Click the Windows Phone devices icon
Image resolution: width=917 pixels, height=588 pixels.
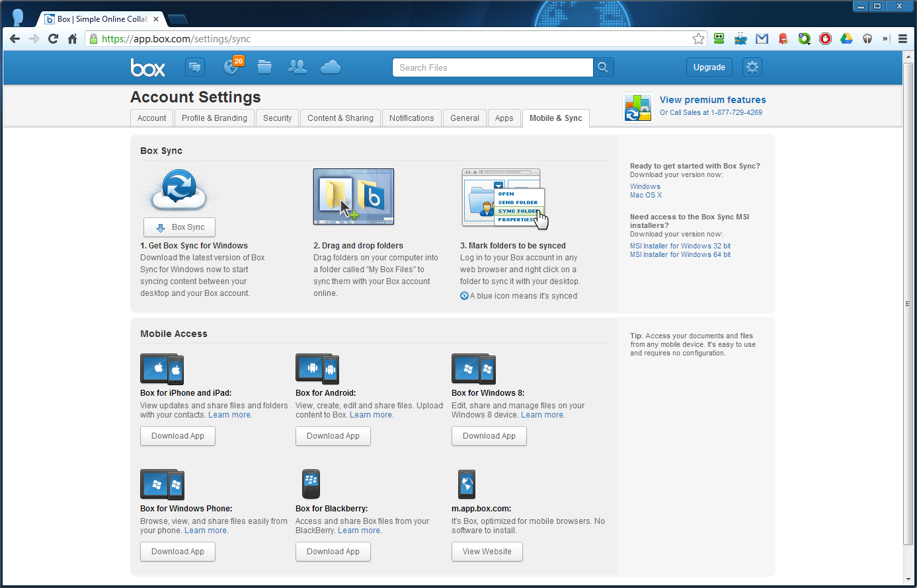click(162, 485)
